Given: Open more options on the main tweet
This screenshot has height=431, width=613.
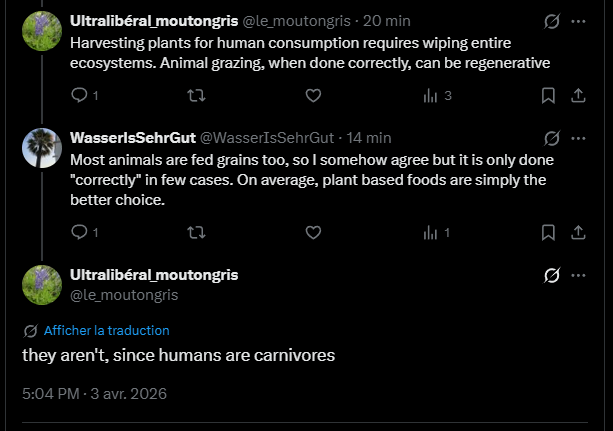Looking at the screenshot, I should click(578, 275).
